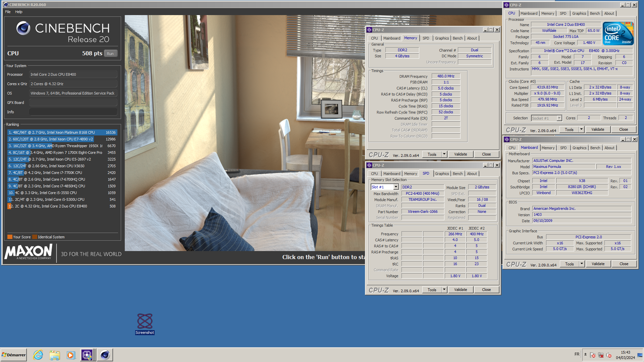This screenshot has width=644, height=362.
Task: Click Close button in Mainboard CPU-Z window
Action: click(x=624, y=264)
